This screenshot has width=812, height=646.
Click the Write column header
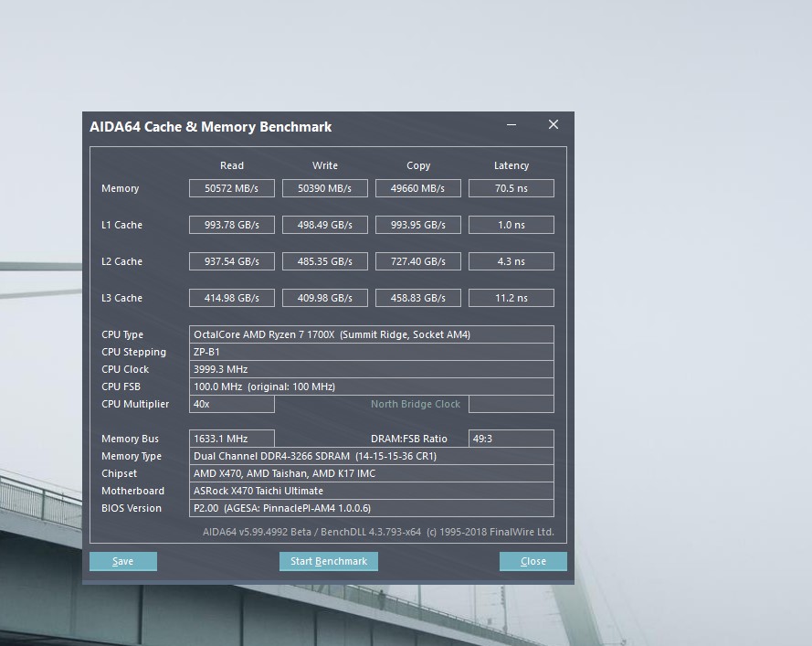pyautogui.click(x=324, y=165)
